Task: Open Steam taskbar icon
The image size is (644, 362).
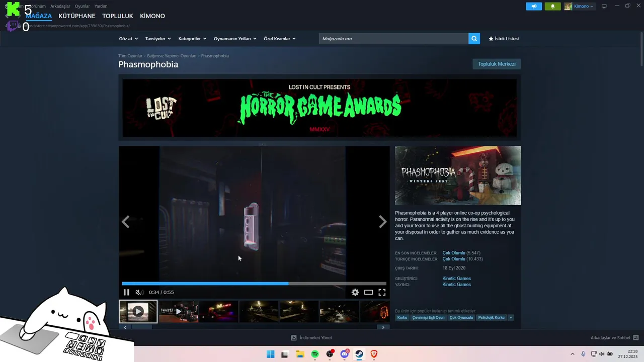Action: [x=359, y=354]
